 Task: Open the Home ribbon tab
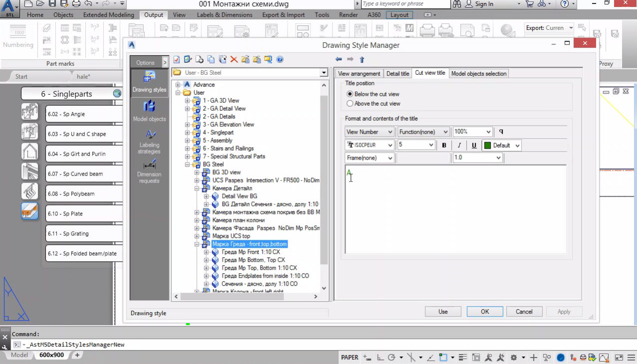click(x=35, y=15)
